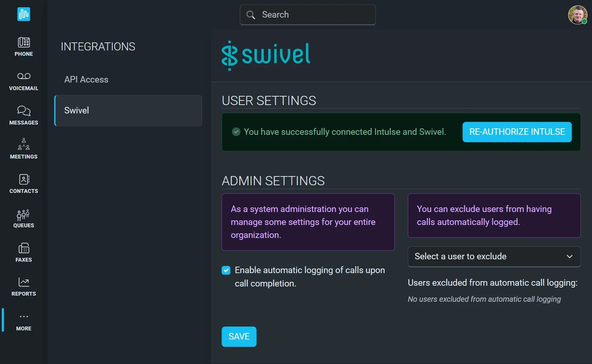Click the More ellipsis icon
This screenshot has height=364, width=592.
click(24, 317)
